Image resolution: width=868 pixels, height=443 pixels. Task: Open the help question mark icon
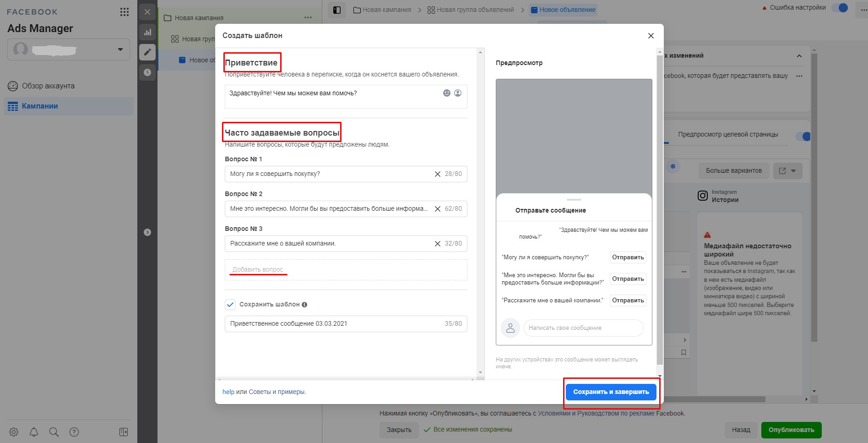[74, 432]
